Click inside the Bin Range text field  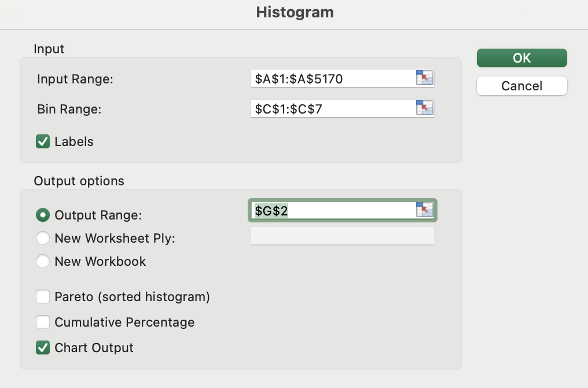[333, 108]
